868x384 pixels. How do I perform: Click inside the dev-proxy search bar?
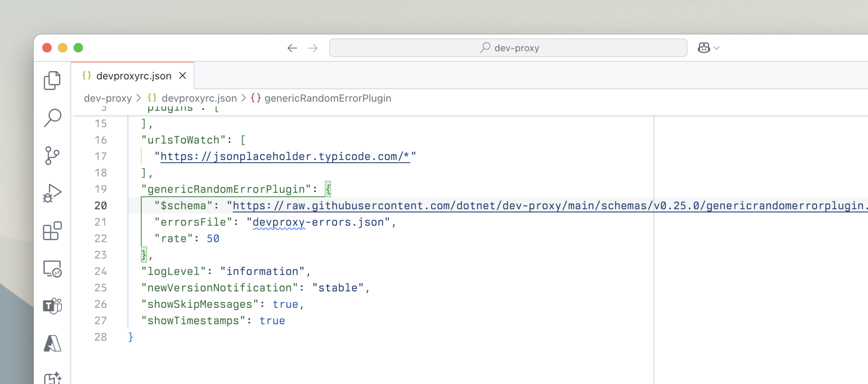(x=508, y=47)
